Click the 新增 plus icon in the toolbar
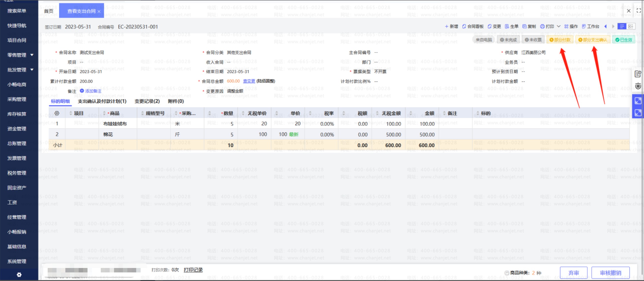 pyautogui.click(x=447, y=27)
